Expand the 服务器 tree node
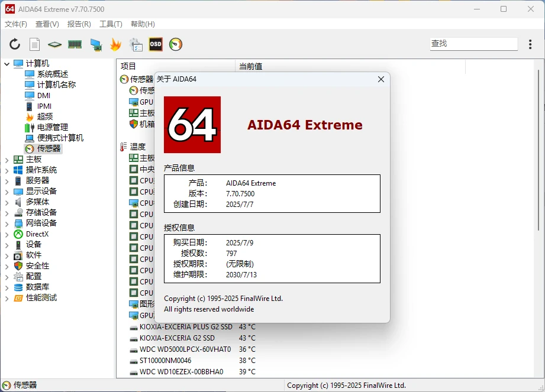This screenshot has height=392, width=545. 7,181
